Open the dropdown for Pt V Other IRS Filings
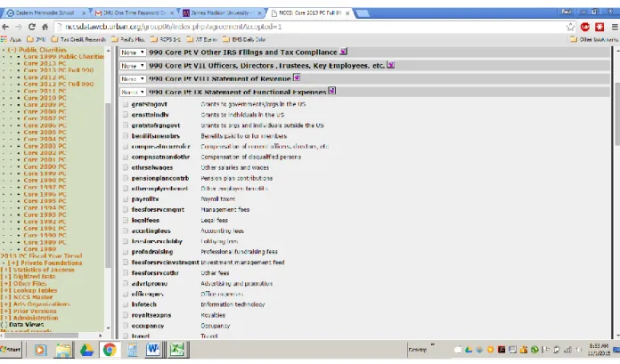Viewport: 620px width, 364px height. (x=133, y=53)
